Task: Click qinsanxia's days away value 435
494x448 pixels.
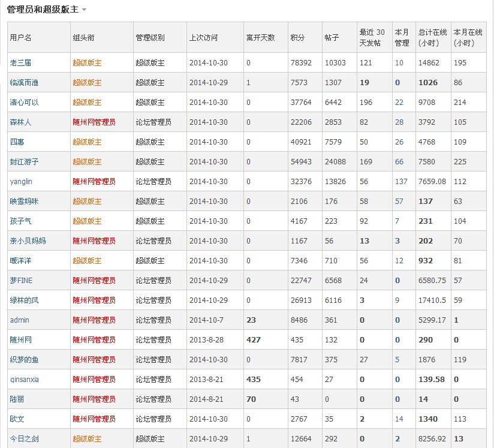Action: coord(254,380)
